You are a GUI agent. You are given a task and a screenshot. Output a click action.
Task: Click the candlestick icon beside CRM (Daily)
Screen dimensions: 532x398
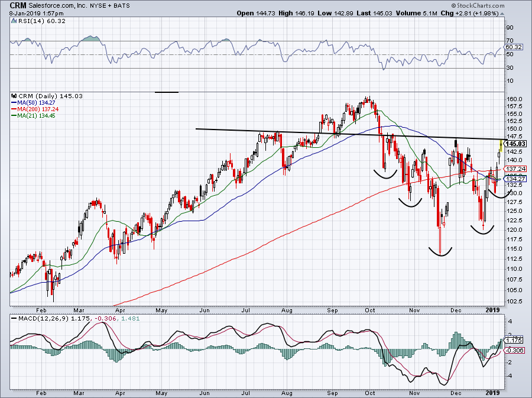click(14, 96)
